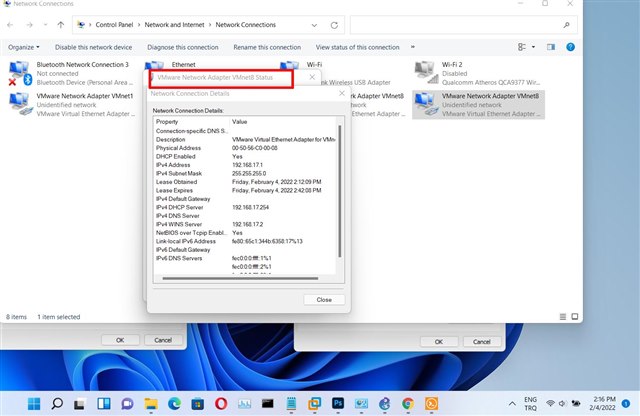Click the forward navigation arrow

pyautogui.click(x=29, y=25)
